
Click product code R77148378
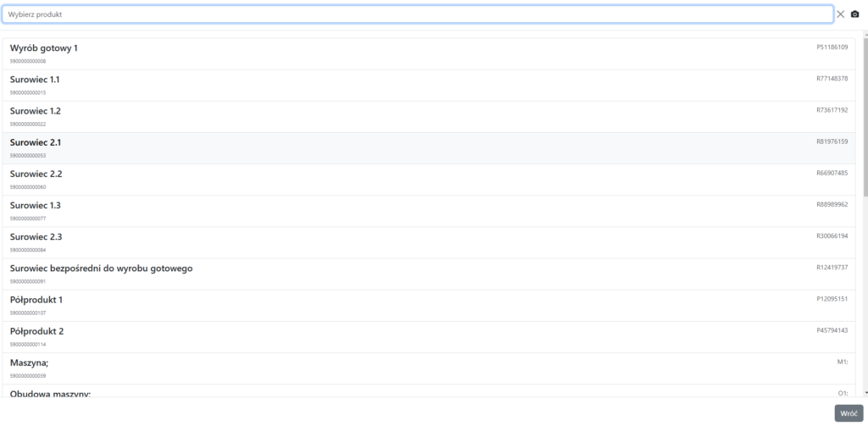pos(832,79)
